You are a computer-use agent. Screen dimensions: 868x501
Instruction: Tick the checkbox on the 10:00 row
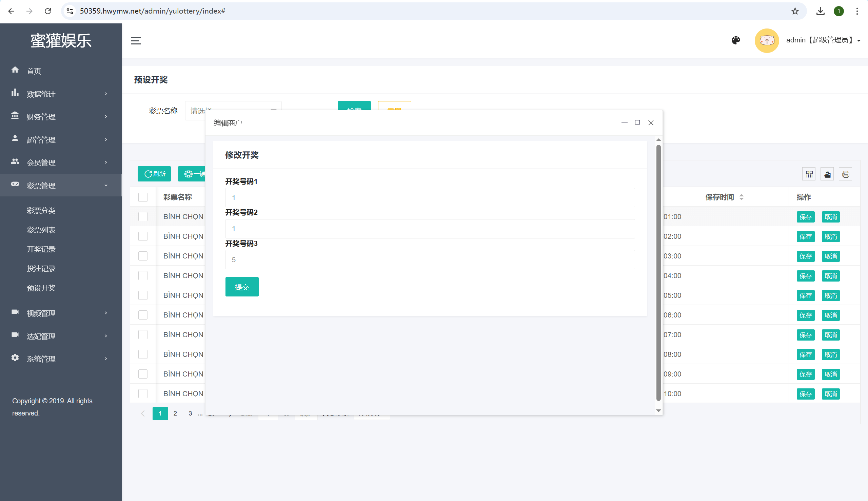143,393
